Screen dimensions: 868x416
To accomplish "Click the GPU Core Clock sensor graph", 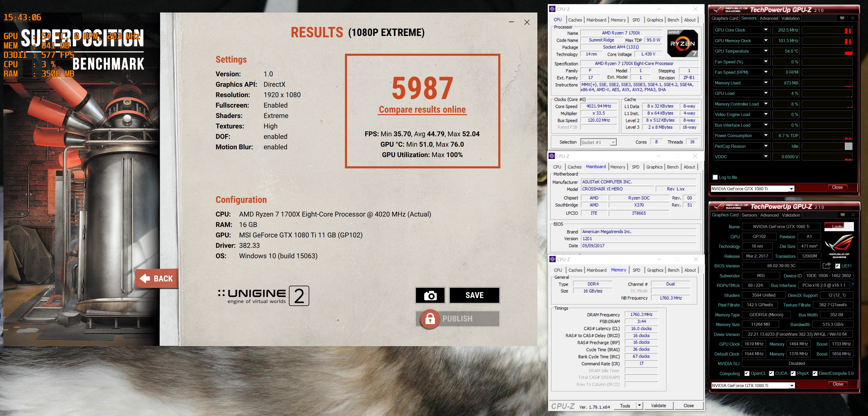I will 827,30.
